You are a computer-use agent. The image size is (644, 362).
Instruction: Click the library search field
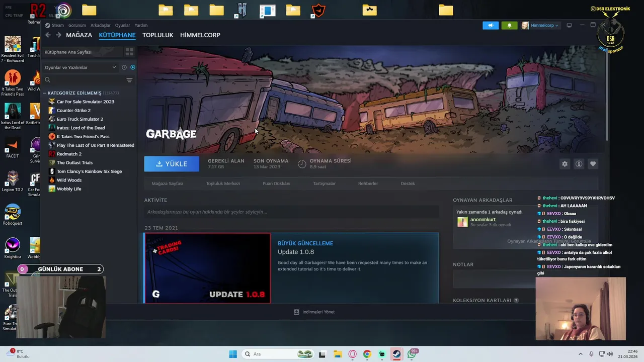(83, 80)
